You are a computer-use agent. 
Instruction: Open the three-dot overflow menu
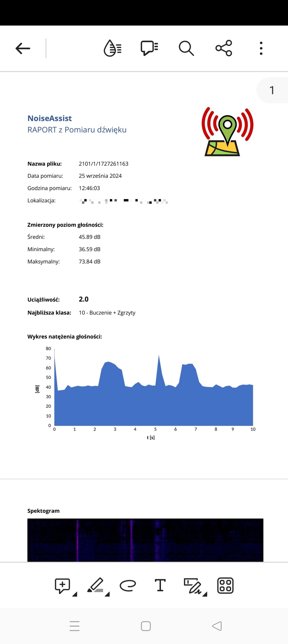[x=261, y=48]
